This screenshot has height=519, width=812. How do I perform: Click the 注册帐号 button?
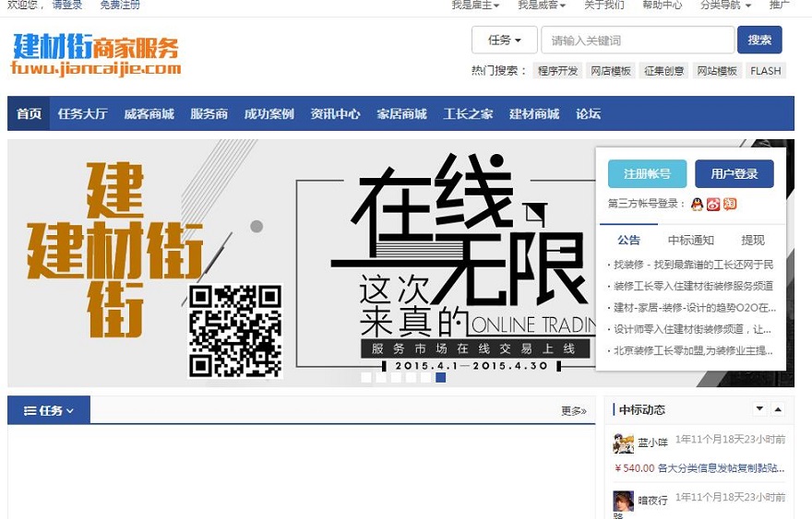coord(647,174)
